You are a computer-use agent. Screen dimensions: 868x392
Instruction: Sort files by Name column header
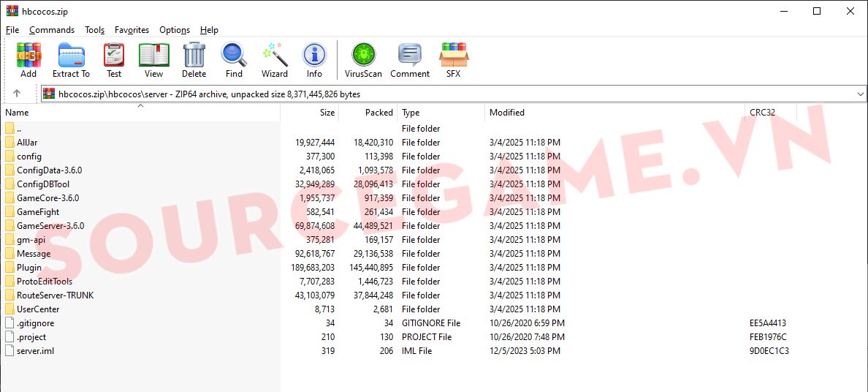point(18,113)
